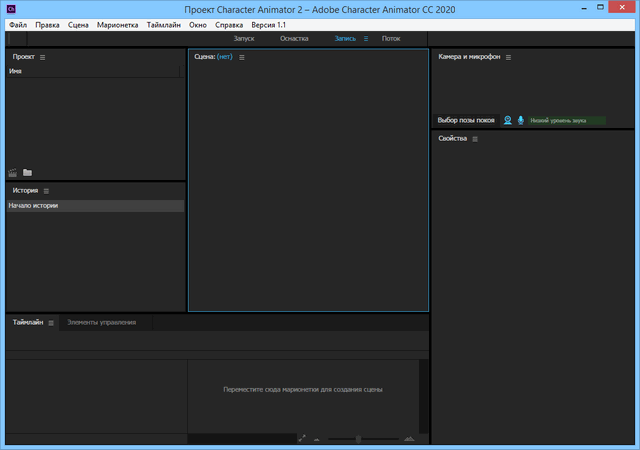Toggle the webcam input icon
Image resolution: width=640 pixels, height=450 pixels.
coord(508,120)
